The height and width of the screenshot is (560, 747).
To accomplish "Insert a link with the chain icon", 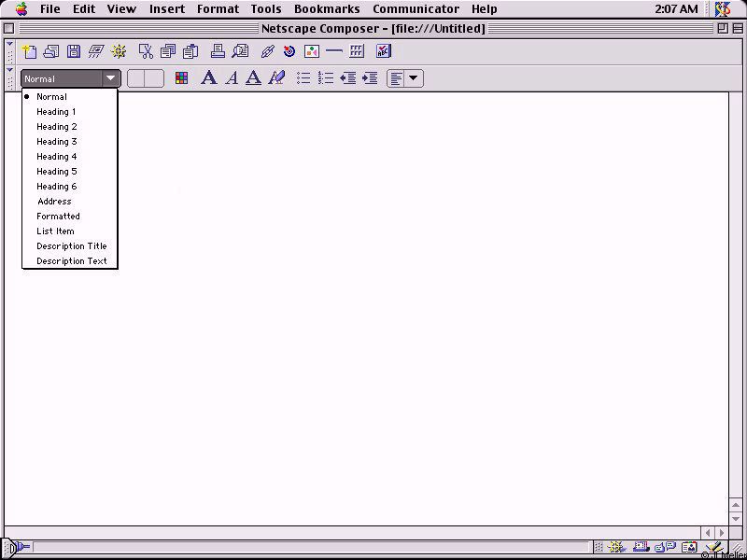I will (268, 51).
